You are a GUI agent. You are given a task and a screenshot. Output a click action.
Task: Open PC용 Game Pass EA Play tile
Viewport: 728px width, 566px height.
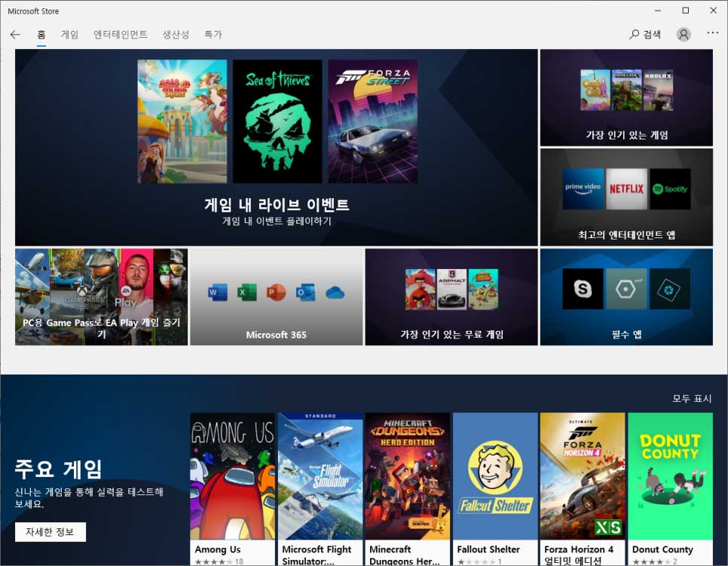pyautogui.click(x=101, y=297)
